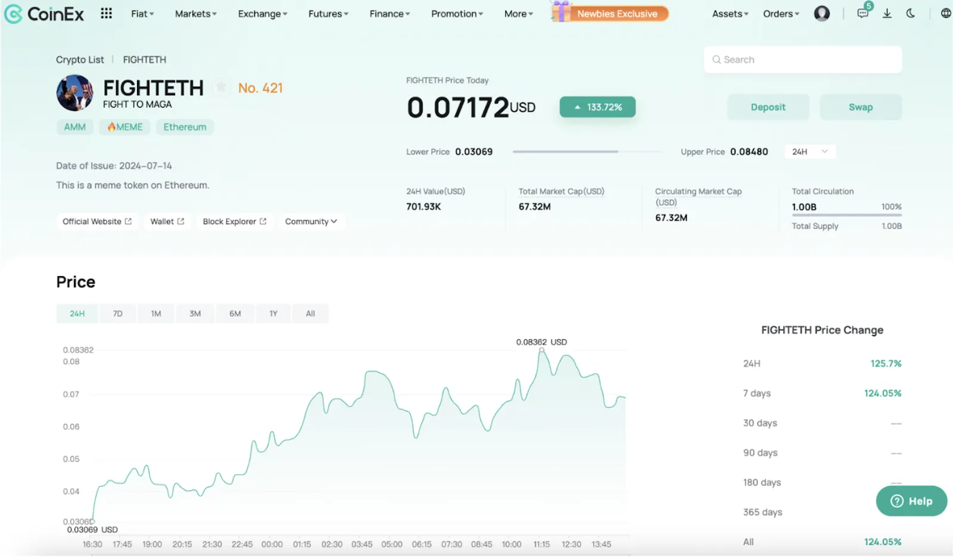The width and height of the screenshot is (953, 560).
Task: Open the Wallet link
Action: pos(167,221)
